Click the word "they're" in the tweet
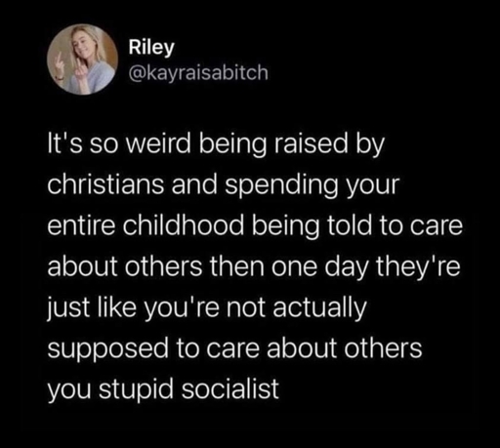 click(x=418, y=267)
